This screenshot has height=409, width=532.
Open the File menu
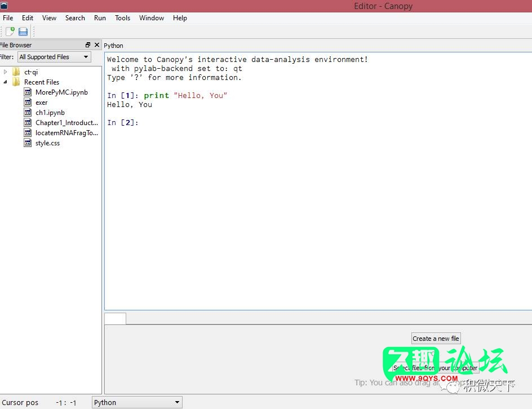(8, 18)
